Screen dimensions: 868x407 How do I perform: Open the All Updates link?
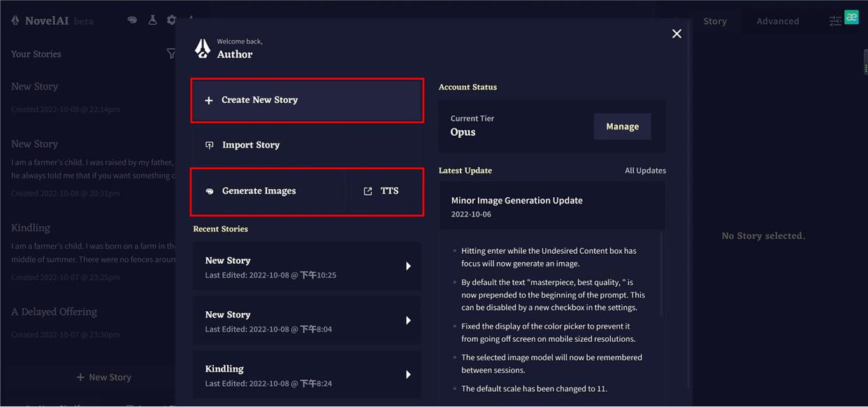645,171
